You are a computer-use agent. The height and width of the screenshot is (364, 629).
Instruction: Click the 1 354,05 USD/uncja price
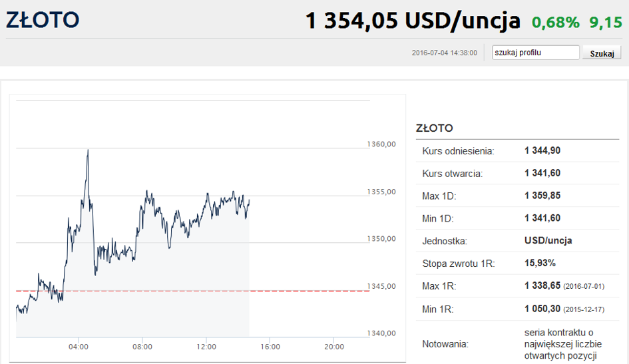[x=413, y=21]
